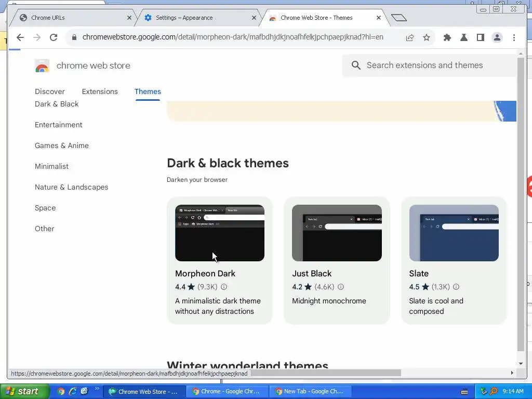The width and height of the screenshot is (532, 399).
Task: Close the Chrome URLs tab
Action: pos(129,18)
